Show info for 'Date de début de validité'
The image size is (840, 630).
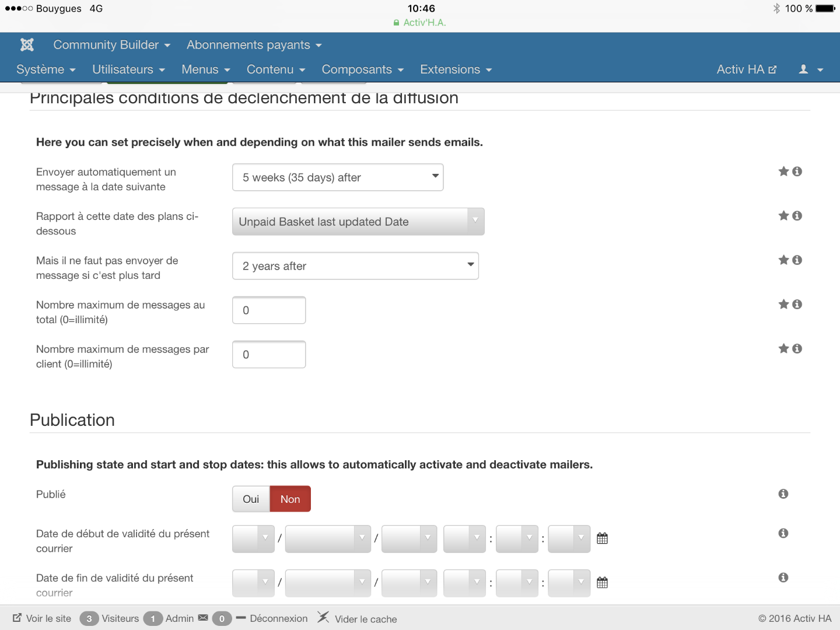click(783, 533)
